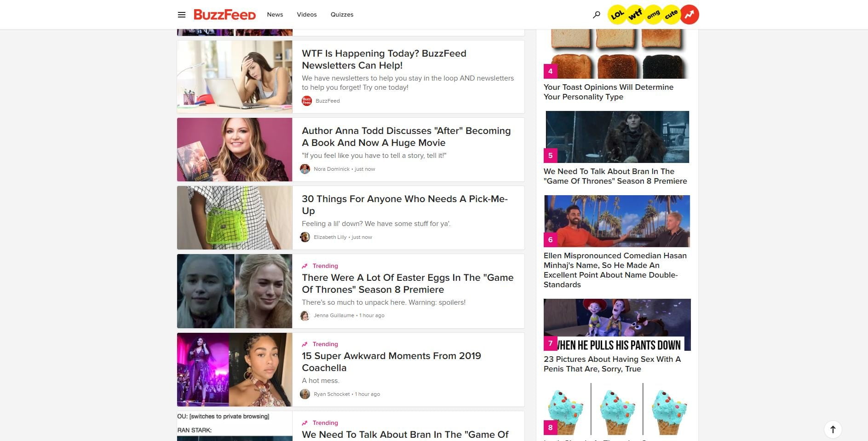868x441 pixels.
Task: Click 'If you feel like you have' quote text
Action: tap(374, 156)
